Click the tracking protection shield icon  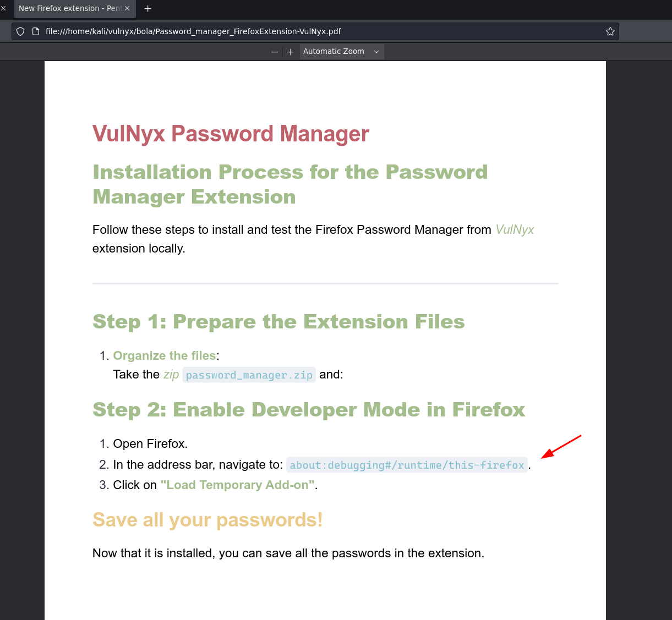[x=20, y=31]
